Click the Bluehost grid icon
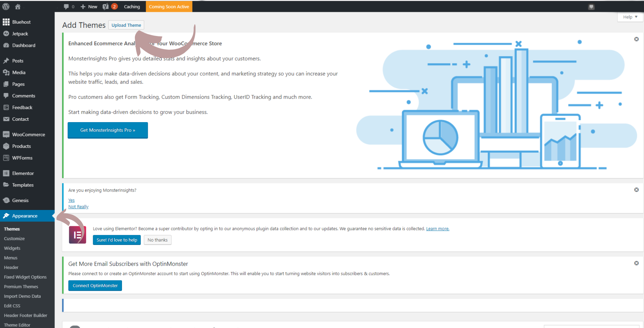 coord(6,22)
